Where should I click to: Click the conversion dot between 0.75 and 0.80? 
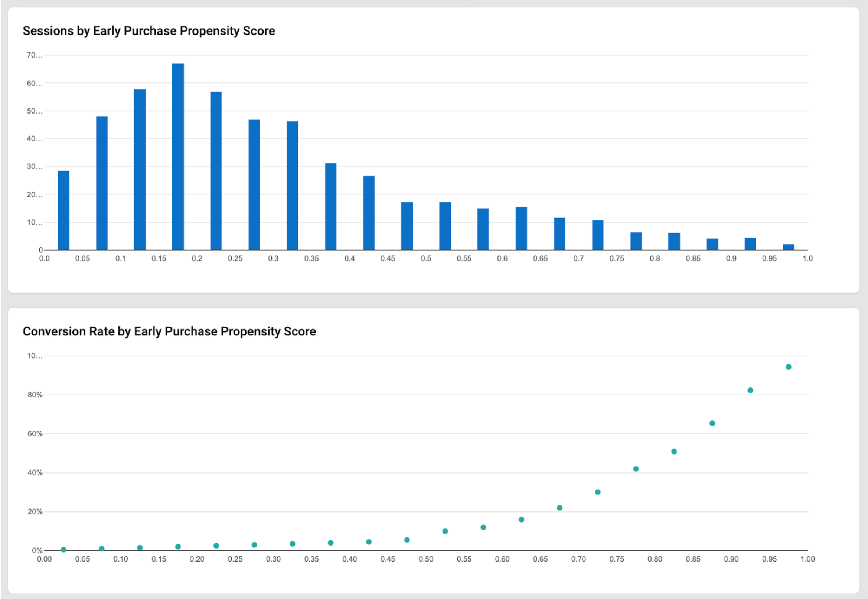click(636, 469)
